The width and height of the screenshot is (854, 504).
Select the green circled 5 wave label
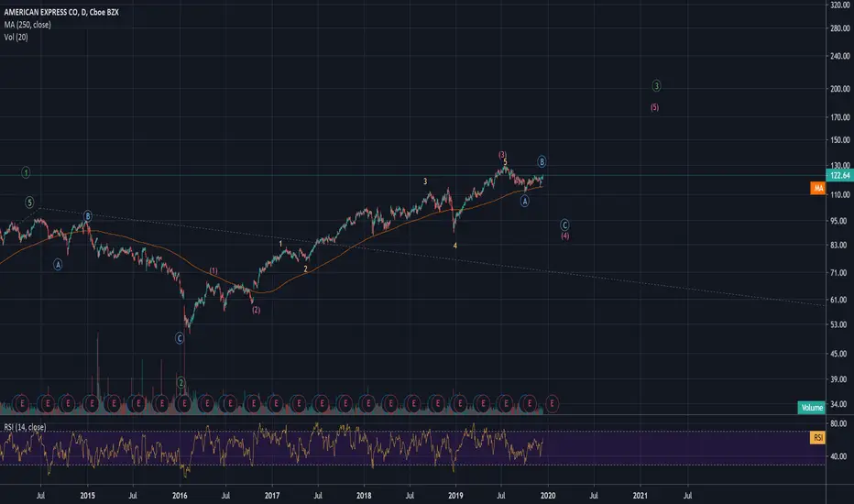[29, 203]
